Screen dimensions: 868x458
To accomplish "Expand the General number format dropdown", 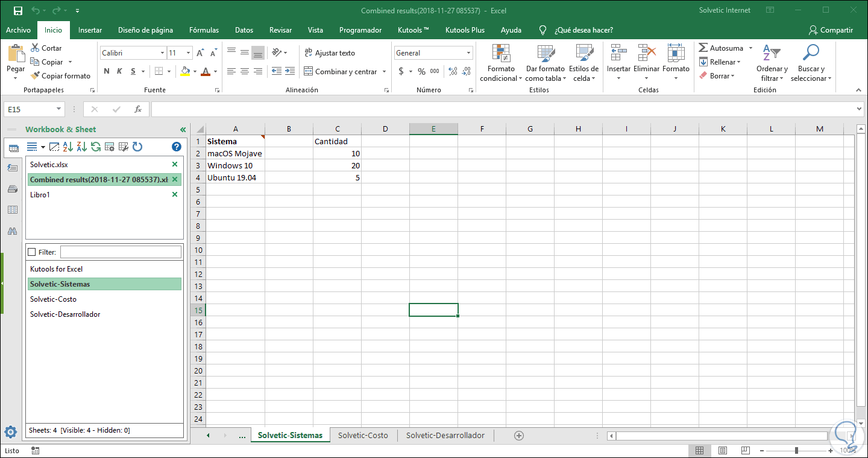I will 468,53.
